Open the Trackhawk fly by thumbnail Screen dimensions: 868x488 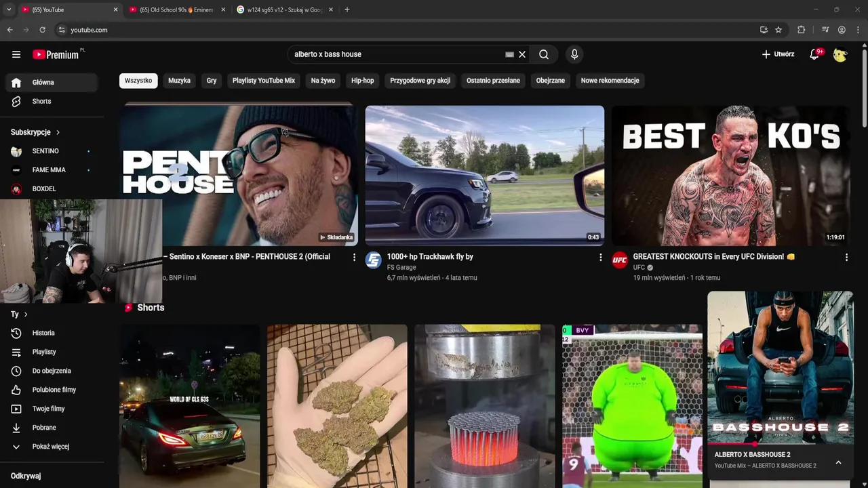485,176
